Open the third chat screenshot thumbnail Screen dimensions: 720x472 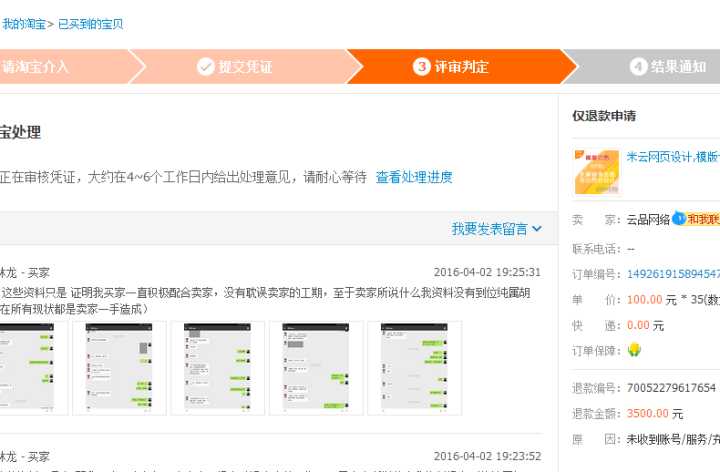pyautogui.click(x=217, y=368)
